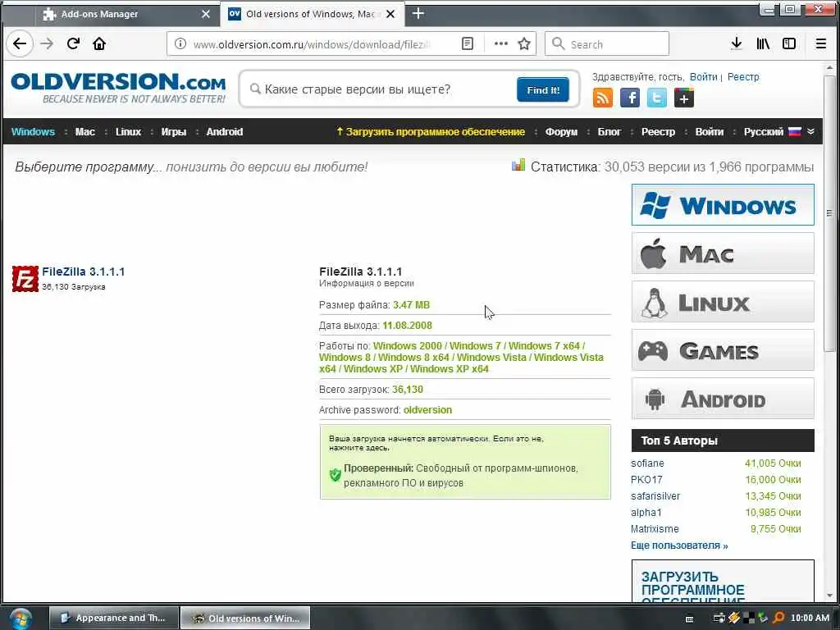840x630 pixels.
Task: Open author PKO17 profile link
Action: 646,479
